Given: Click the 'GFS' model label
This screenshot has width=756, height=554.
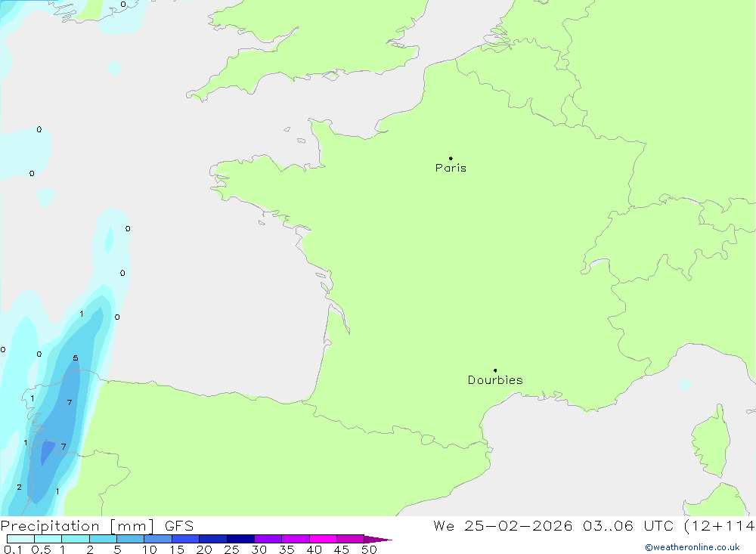Looking at the screenshot, I should 179,526.
